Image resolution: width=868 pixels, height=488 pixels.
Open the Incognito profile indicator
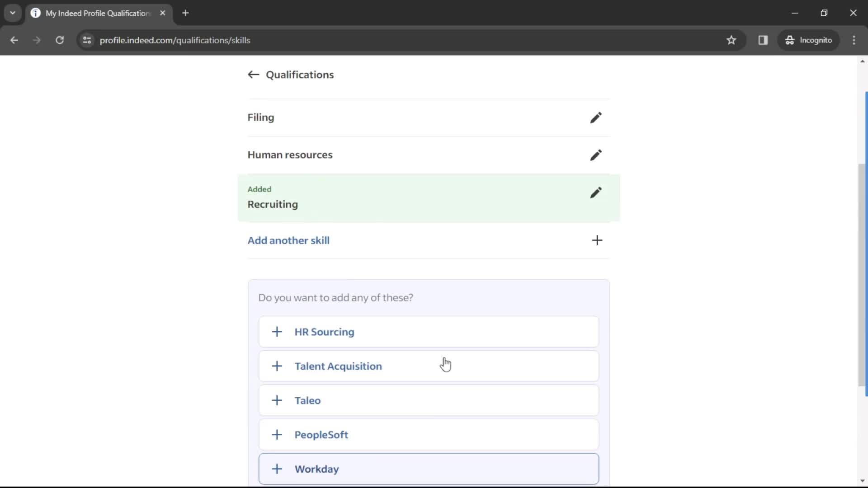point(809,40)
